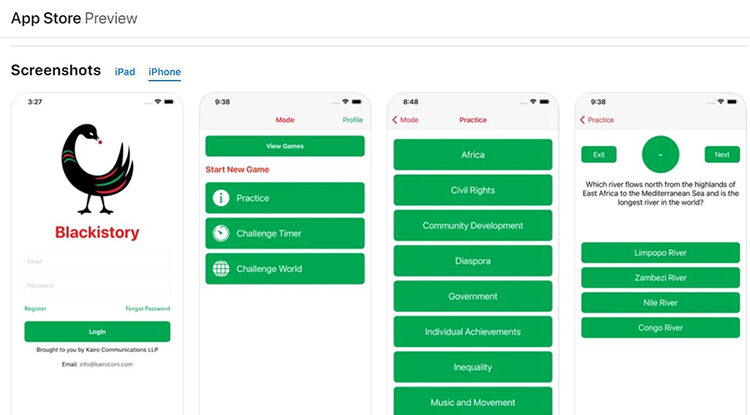Click the Forgot Password link
The height and width of the screenshot is (415, 750).
(147, 309)
